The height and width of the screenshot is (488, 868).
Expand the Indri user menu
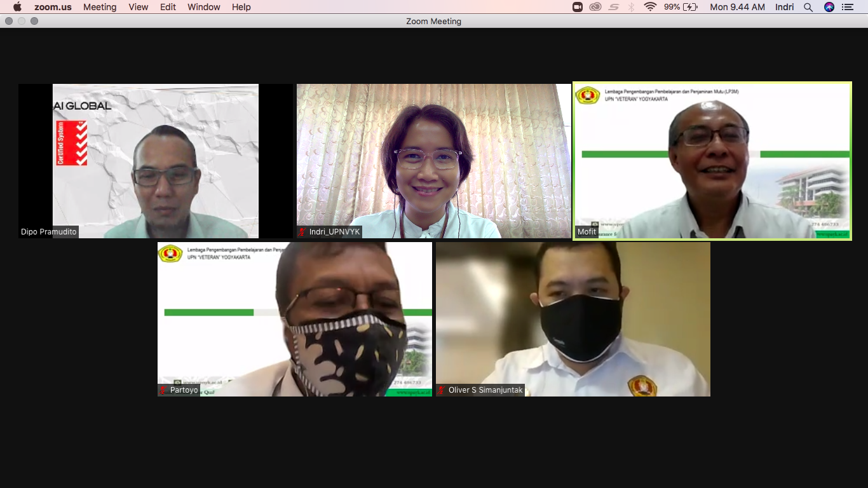[785, 7]
